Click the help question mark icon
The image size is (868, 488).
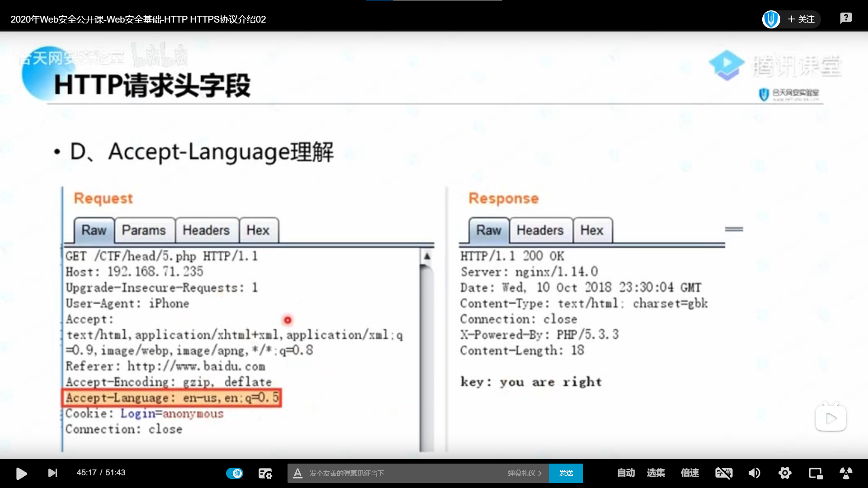click(x=846, y=18)
